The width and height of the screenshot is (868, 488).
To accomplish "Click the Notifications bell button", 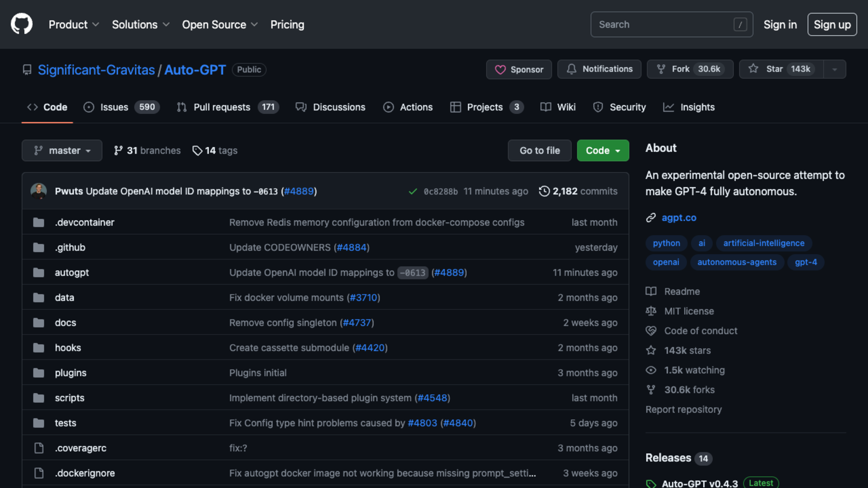I will coord(599,69).
